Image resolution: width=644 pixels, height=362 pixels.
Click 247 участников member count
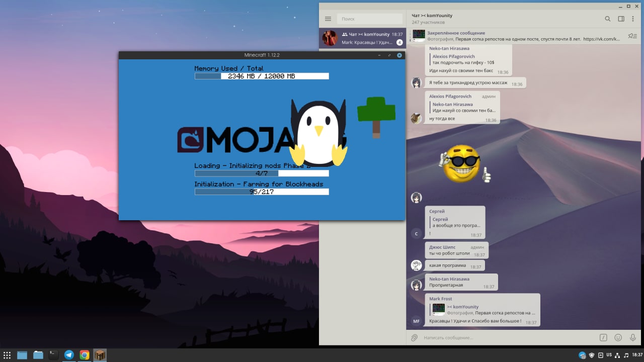pos(428,22)
